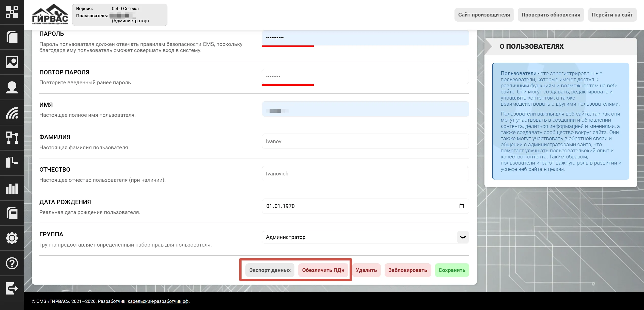Click the ГИРВАС logo
The height and width of the screenshot is (310, 644).
[50, 14]
